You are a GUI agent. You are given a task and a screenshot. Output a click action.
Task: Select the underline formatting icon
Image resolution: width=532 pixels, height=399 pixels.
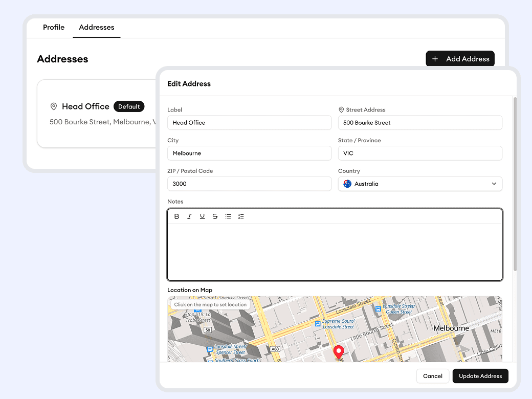(202, 216)
